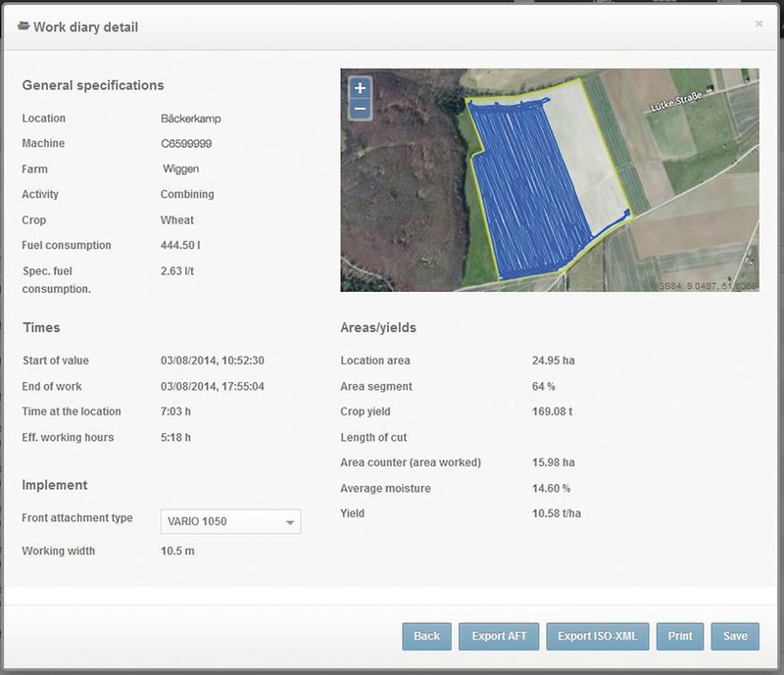Export the diary as AFT
Screen dimensions: 784x675
[499, 637]
